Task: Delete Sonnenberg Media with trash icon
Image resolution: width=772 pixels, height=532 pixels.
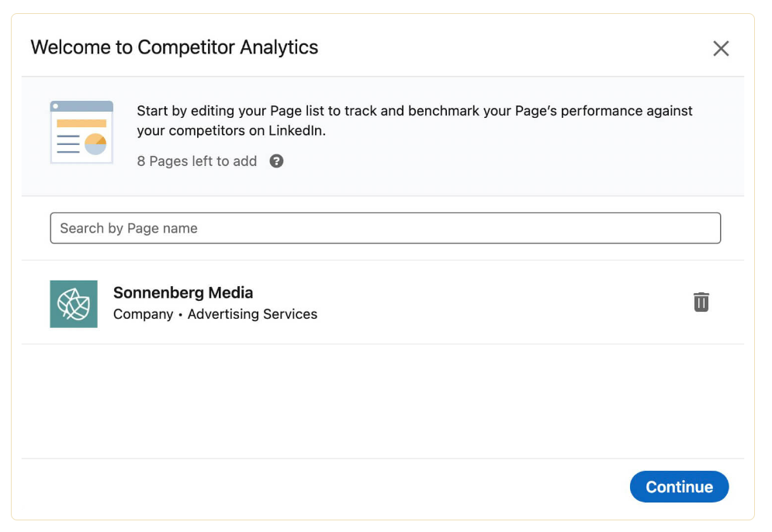Action: (x=701, y=302)
